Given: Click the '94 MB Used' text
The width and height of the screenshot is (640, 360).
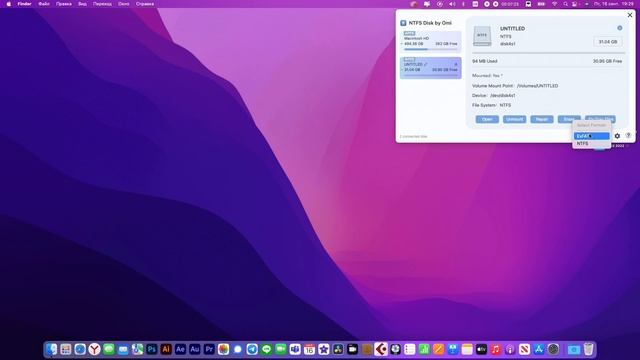Looking at the screenshot, I should pyautogui.click(x=484, y=61).
